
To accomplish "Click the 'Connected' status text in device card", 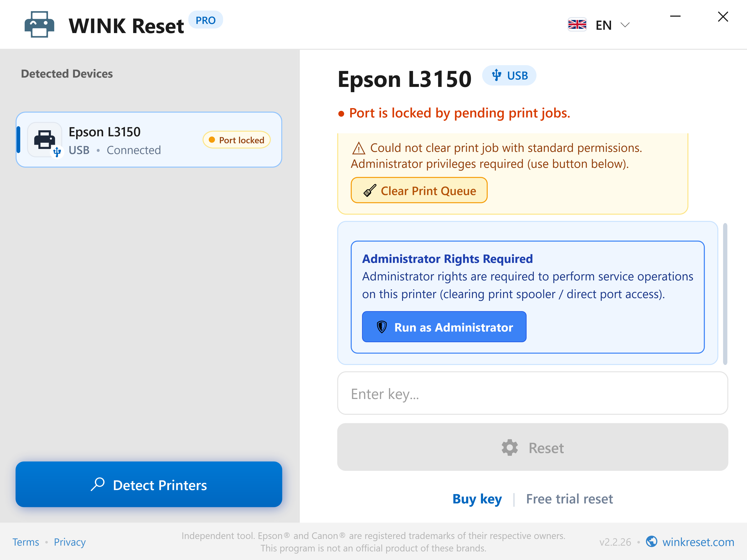I will [x=134, y=150].
